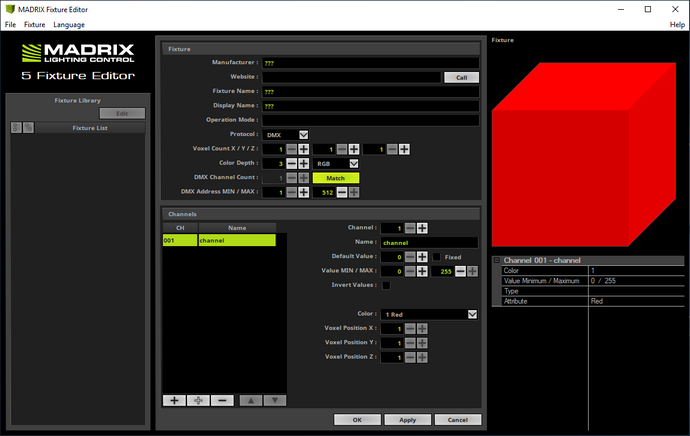Viewport: 690px width, 436px height.
Task: Increase Voxel Count X value
Action: click(304, 149)
